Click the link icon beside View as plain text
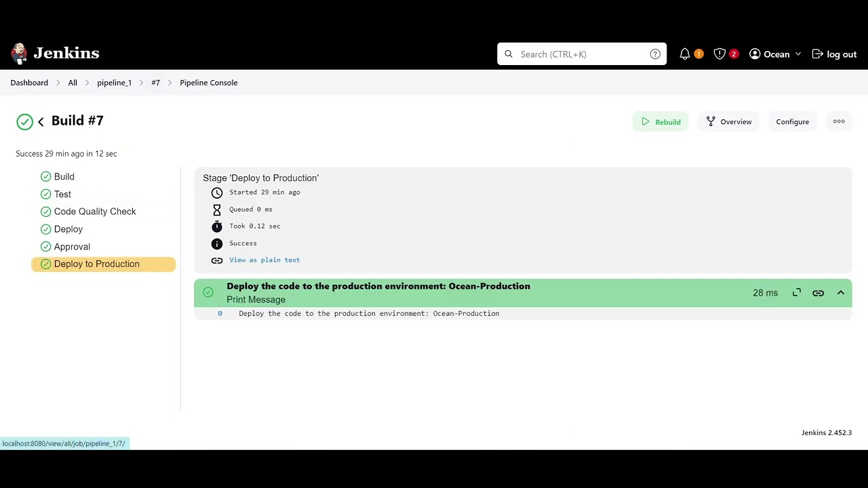868x488 pixels. [217, 260]
